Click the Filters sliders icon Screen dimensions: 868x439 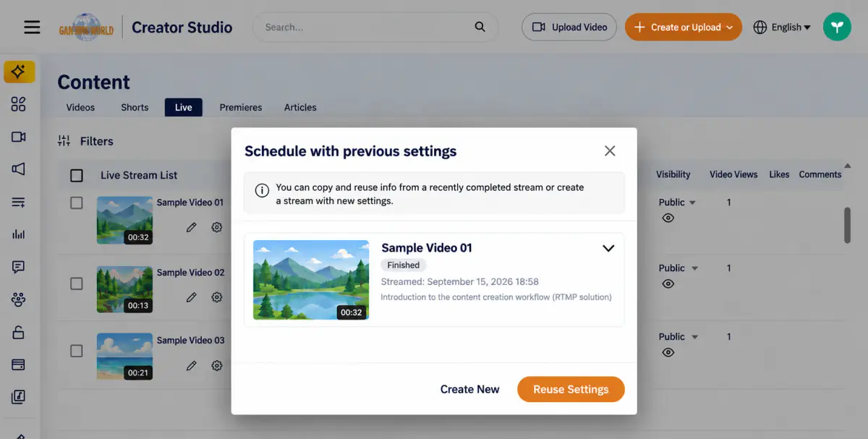point(64,141)
